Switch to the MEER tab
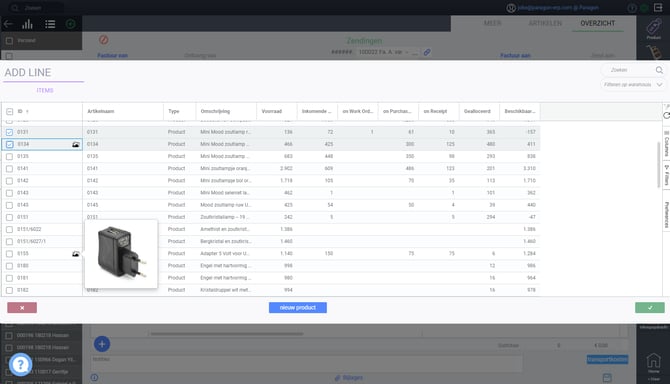 492,23
